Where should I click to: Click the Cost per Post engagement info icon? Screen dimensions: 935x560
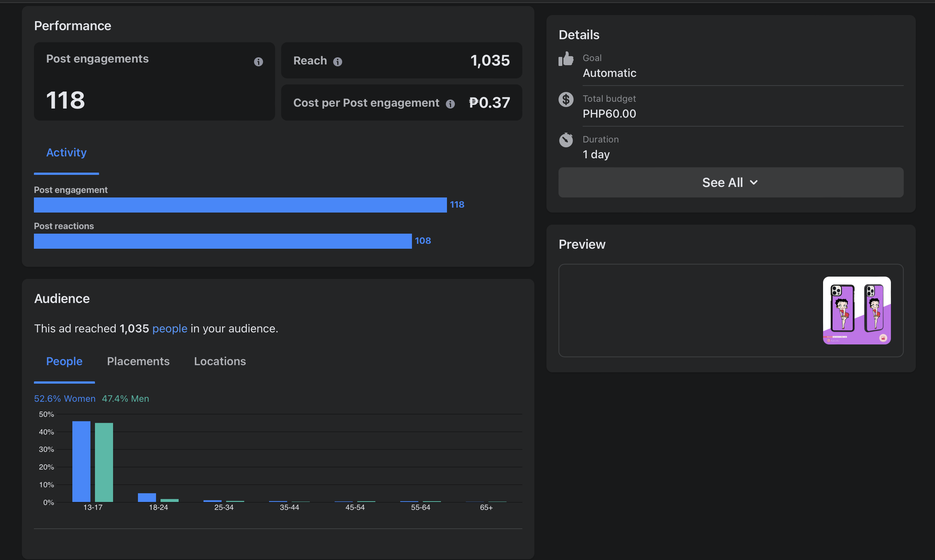450,104
